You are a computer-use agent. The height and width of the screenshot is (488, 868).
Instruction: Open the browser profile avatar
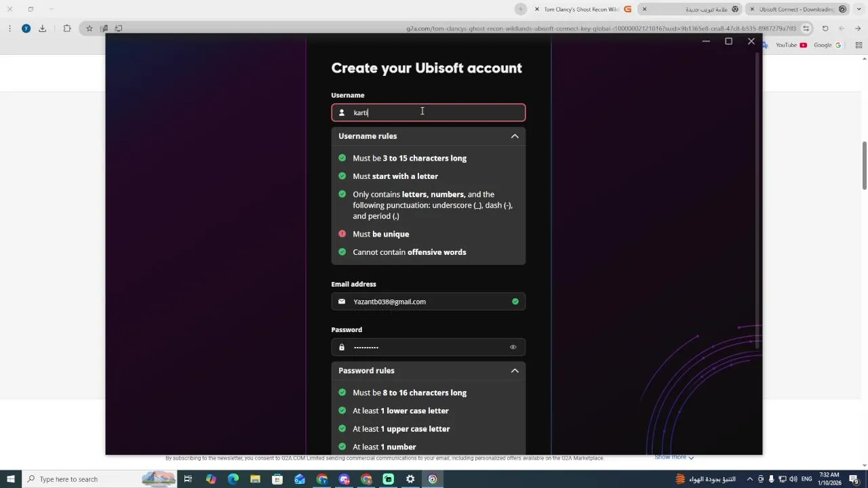(x=26, y=28)
